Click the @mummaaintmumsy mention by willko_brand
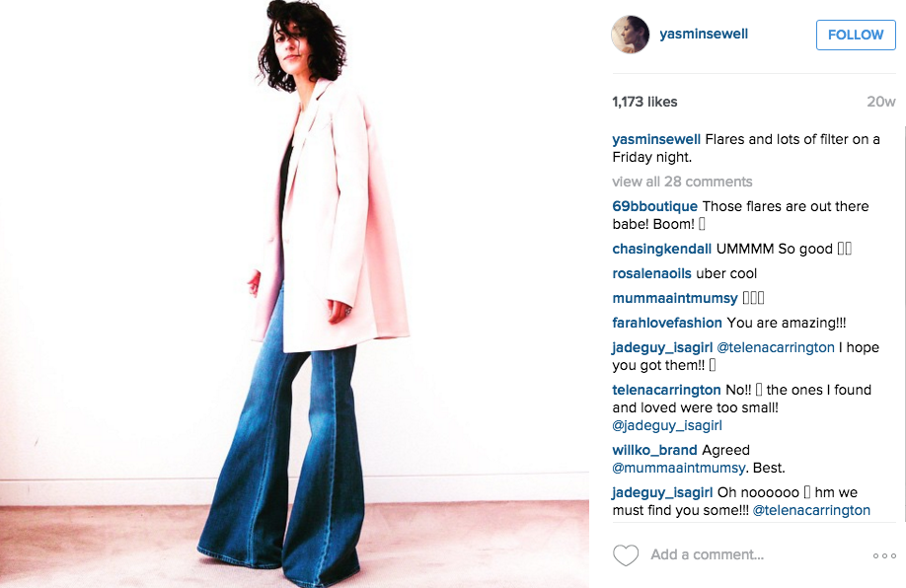The image size is (906, 588). [x=679, y=468]
